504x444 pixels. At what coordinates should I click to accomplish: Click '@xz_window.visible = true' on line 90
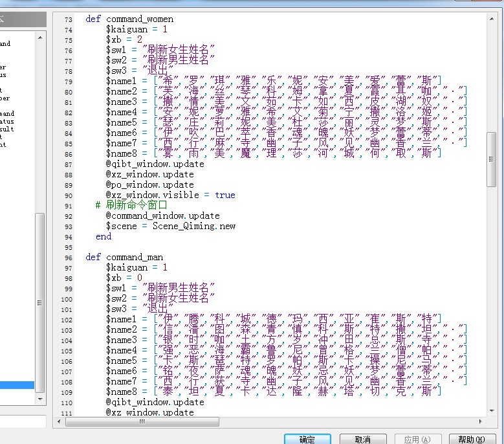(170, 195)
